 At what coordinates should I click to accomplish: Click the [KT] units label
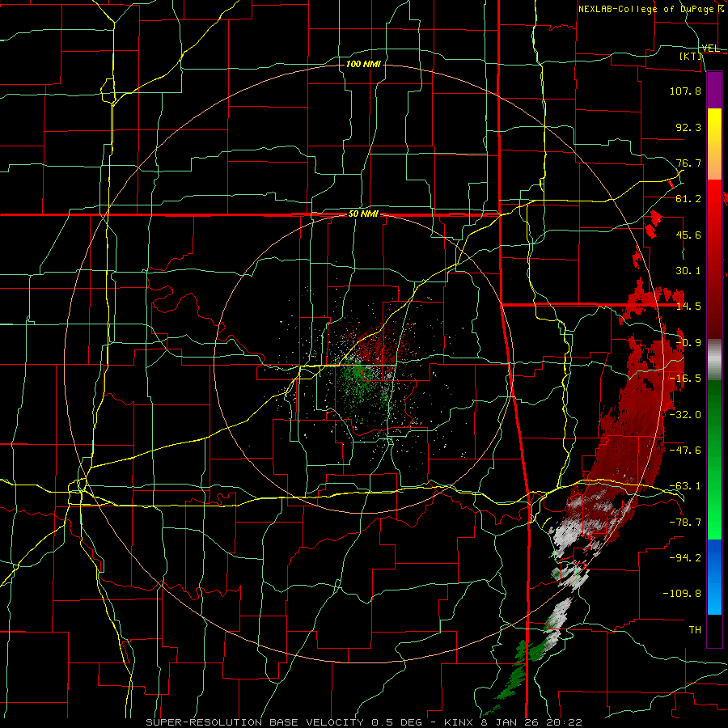[691, 57]
